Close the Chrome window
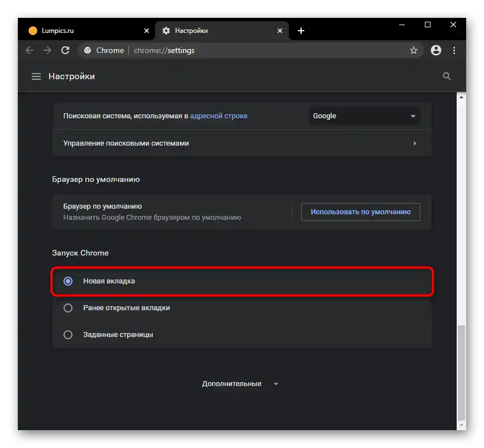 pyautogui.click(x=453, y=25)
